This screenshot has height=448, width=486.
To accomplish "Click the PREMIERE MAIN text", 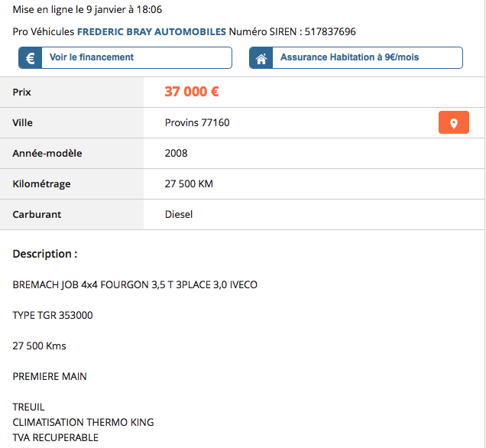I will point(50,376).
